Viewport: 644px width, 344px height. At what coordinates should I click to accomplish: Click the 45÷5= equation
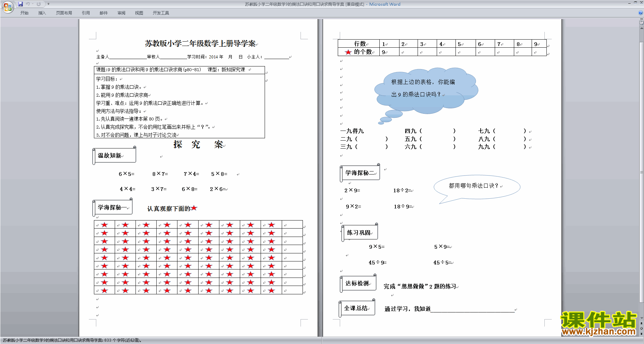pos(442,262)
